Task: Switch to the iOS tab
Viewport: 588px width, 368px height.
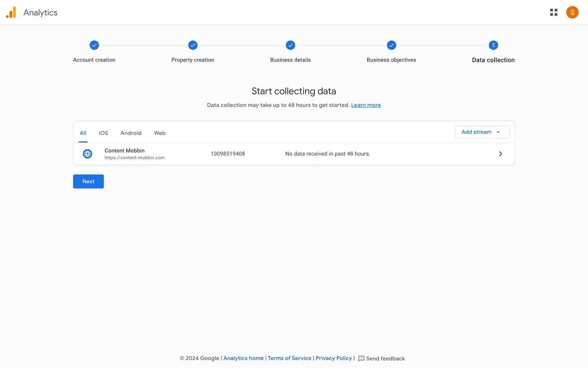Action: (103, 133)
